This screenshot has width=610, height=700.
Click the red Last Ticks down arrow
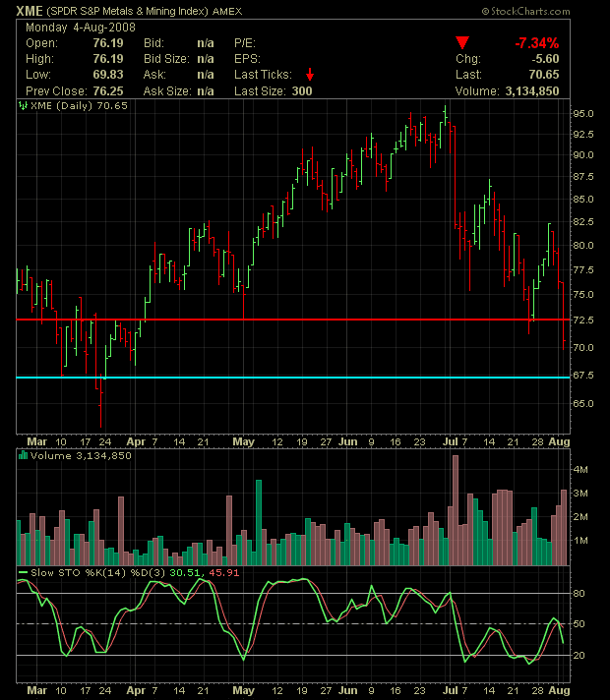pyautogui.click(x=310, y=75)
